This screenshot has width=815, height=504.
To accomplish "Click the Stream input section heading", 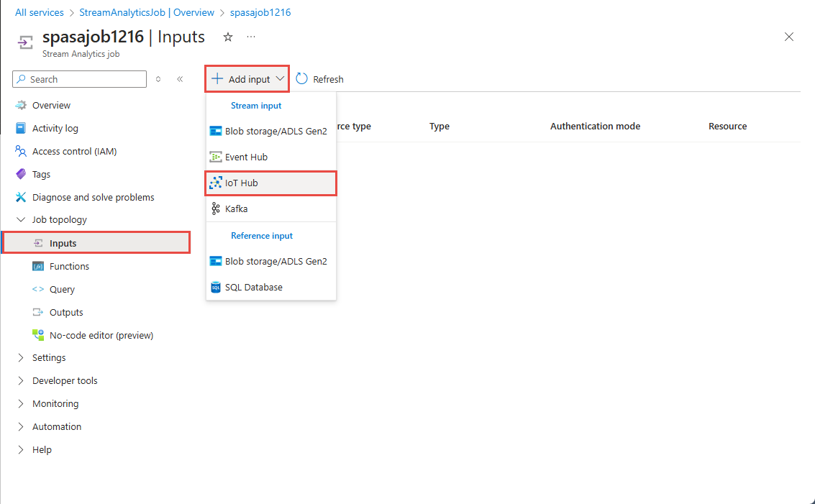I will click(256, 106).
